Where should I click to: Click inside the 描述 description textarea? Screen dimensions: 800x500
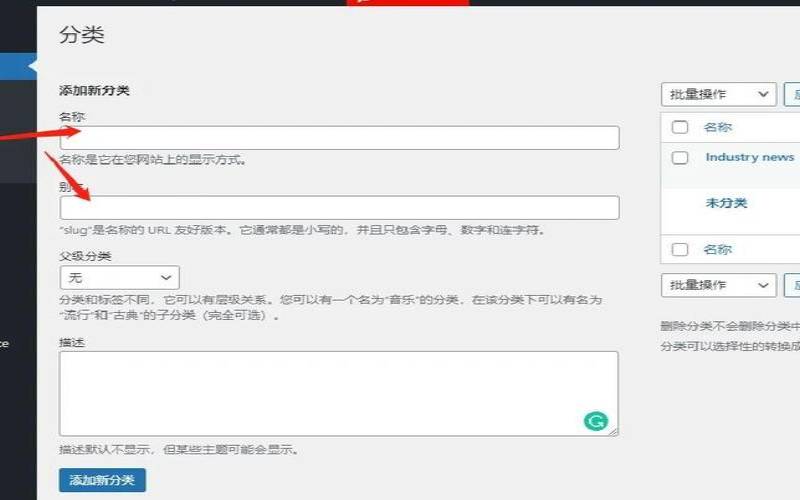click(x=320, y=392)
